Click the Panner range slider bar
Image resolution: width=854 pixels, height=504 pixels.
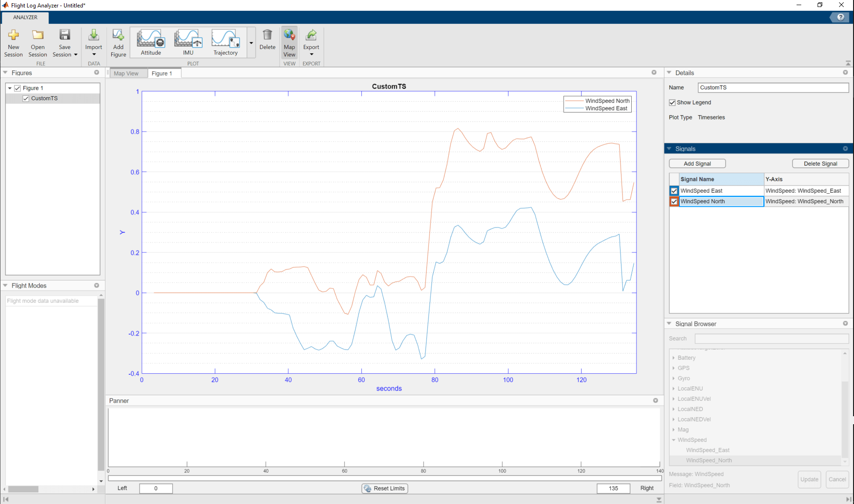point(385,478)
